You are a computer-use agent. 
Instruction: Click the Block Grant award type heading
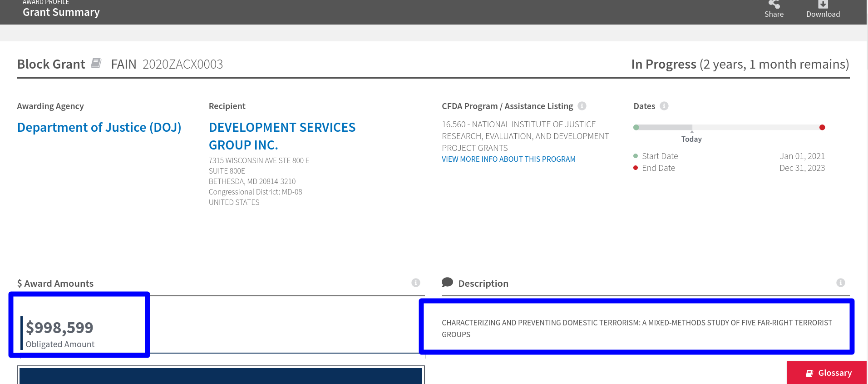tap(51, 64)
